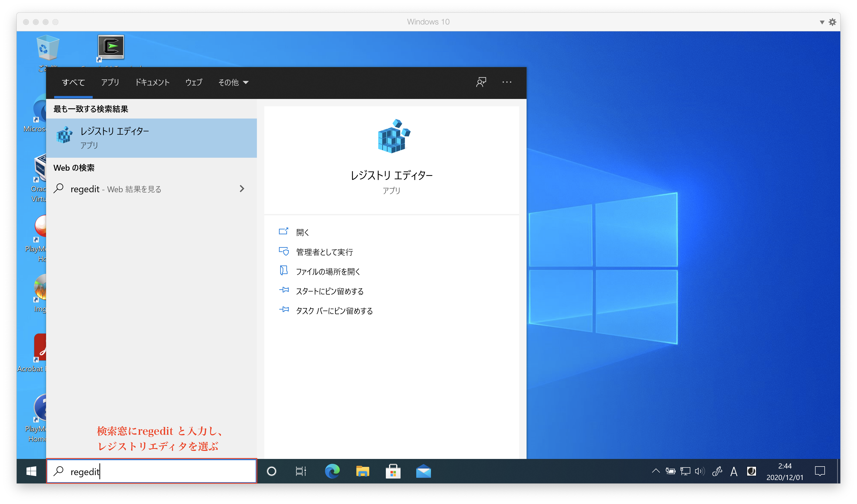Open Mail app from taskbar

[423, 471]
